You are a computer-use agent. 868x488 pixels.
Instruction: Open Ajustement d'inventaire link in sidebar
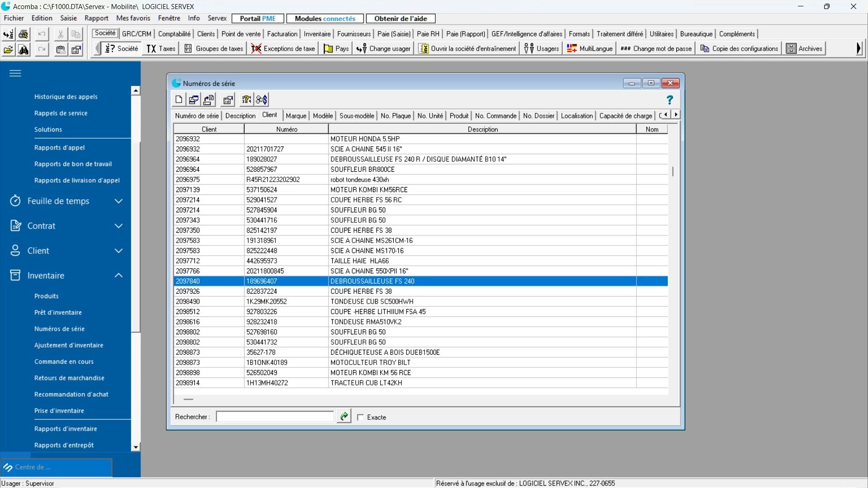pos(69,345)
